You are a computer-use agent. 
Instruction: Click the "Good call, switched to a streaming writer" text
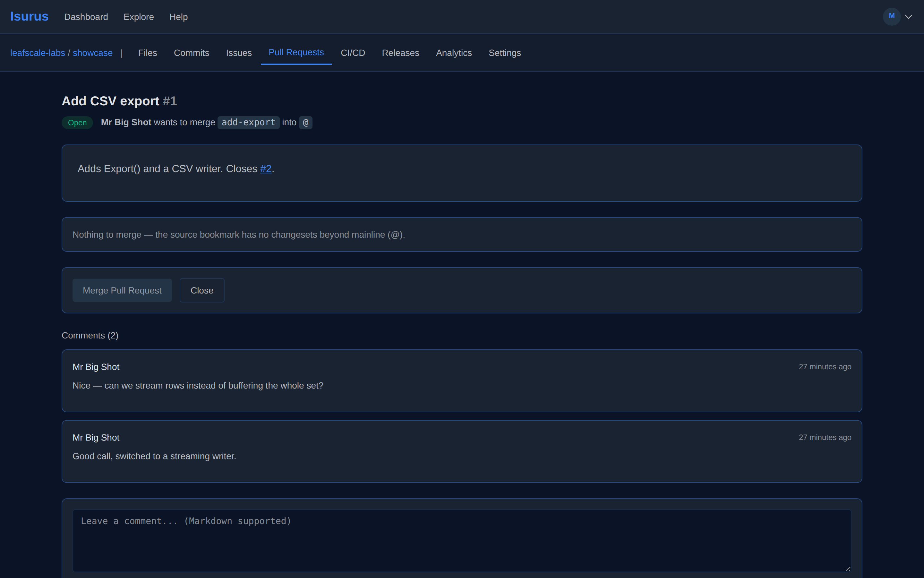[154, 456]
